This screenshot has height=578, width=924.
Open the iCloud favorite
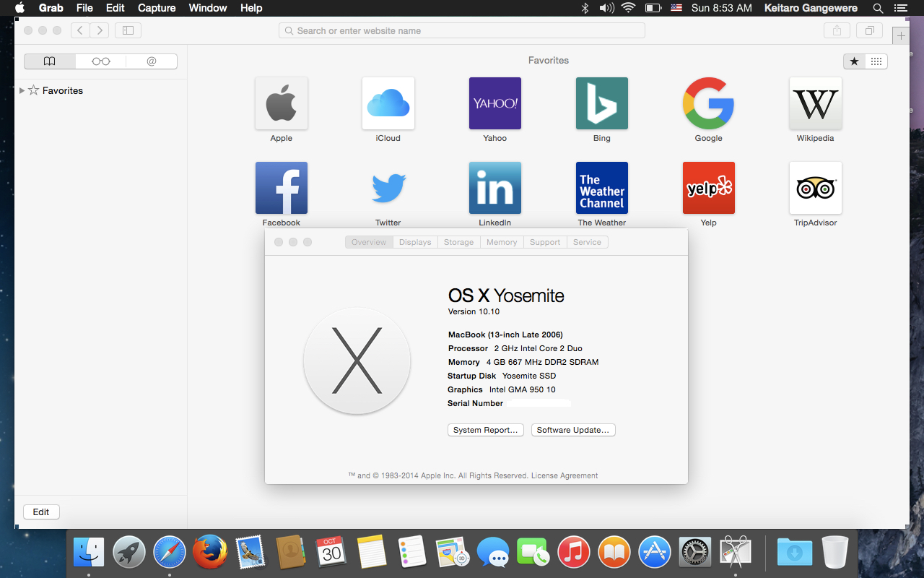pos(388,103)
